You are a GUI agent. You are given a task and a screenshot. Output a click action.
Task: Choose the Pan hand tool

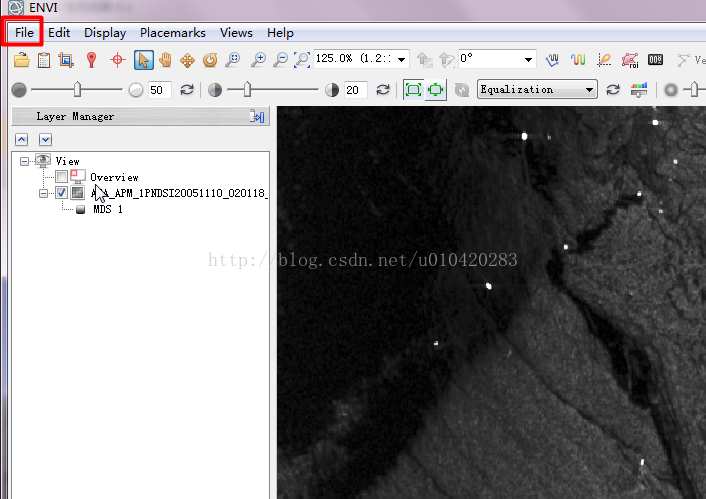(166, 59)
